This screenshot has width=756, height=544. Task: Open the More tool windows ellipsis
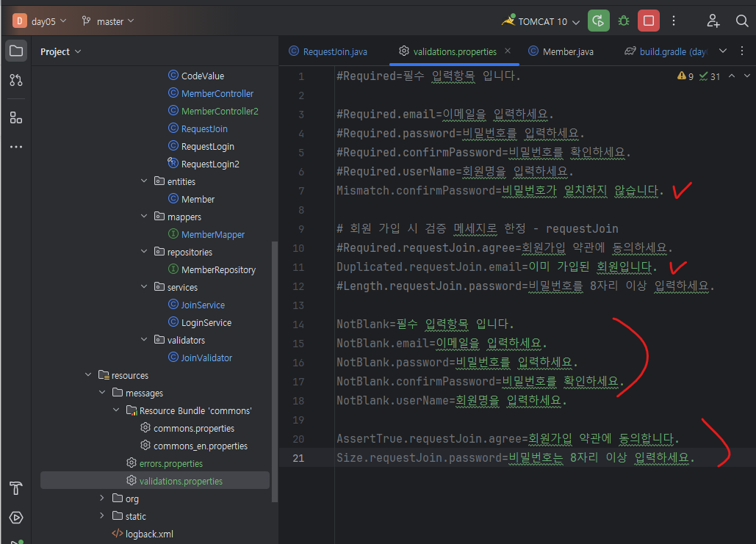tap(15, 147)
